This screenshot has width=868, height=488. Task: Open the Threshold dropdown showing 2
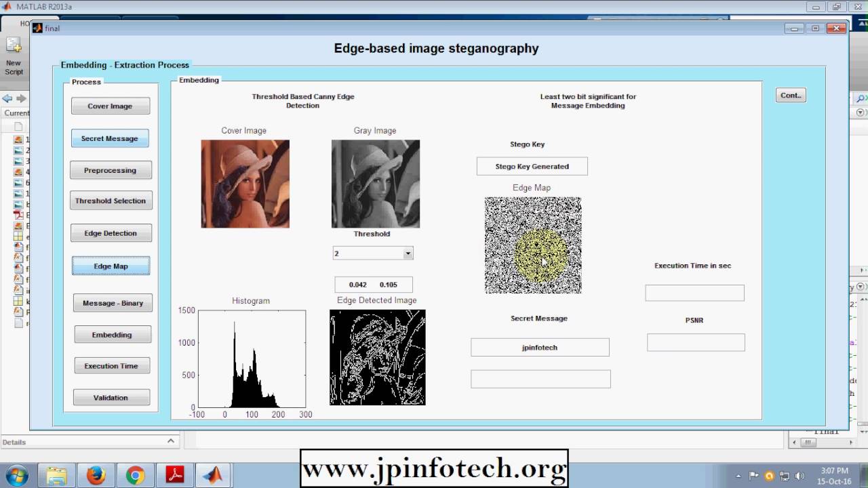pyautogui.click(x=373, y=253)
